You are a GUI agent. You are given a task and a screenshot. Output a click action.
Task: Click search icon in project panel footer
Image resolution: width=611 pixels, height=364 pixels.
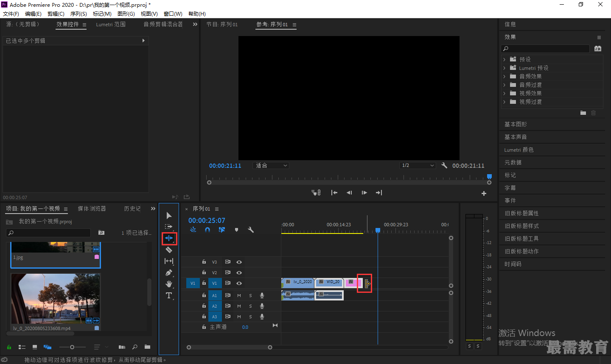click(135, 347)
